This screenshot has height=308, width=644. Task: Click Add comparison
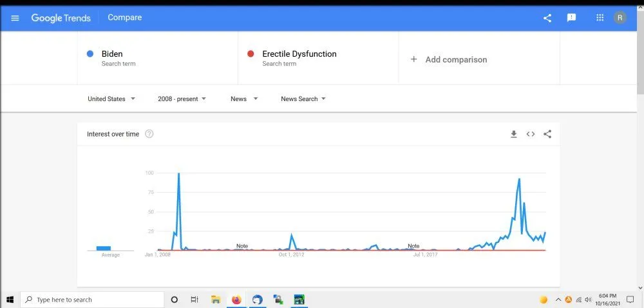[x=450, y=59]
